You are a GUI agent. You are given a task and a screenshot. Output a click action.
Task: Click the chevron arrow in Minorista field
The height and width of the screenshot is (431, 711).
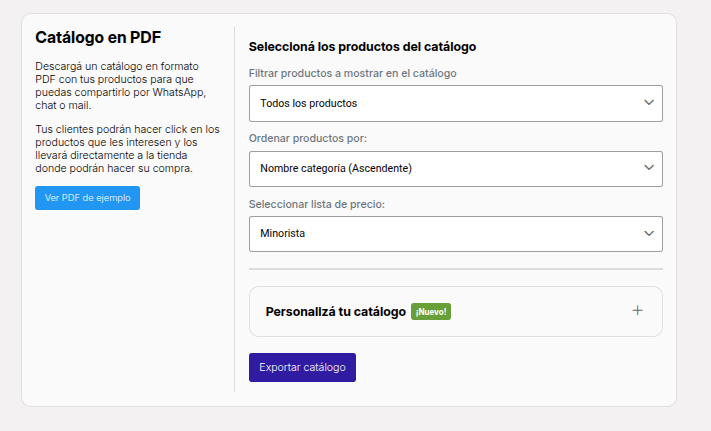[x=649, y=233]
